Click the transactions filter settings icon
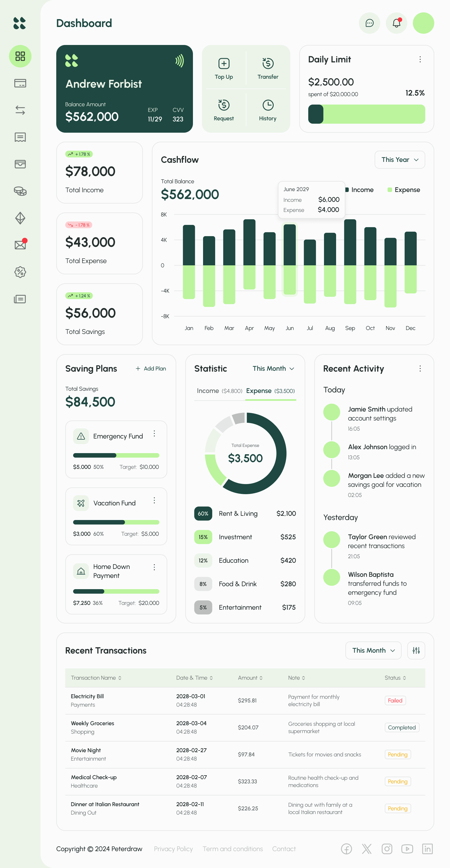 click(416, 650)
